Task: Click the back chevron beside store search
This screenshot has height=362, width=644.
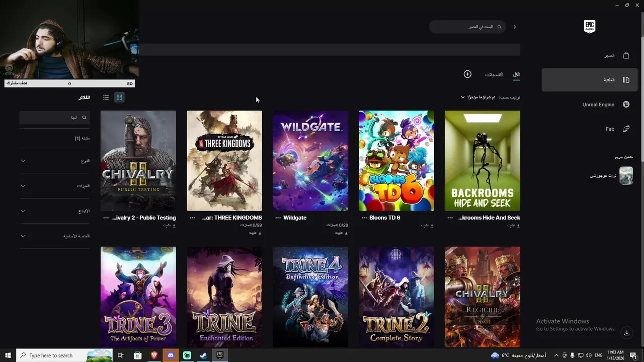Action: pos(515,27)
